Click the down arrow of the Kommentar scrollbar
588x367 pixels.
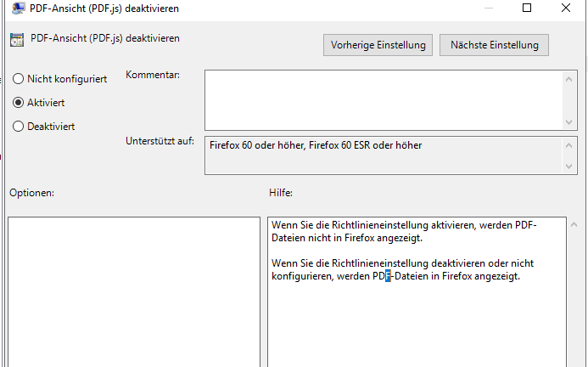(x=570, y=122)
